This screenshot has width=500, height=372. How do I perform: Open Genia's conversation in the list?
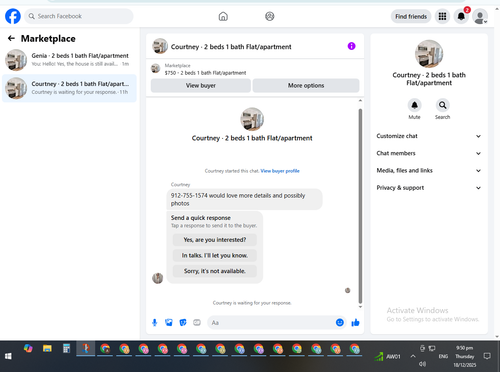[x=69, y=60]
